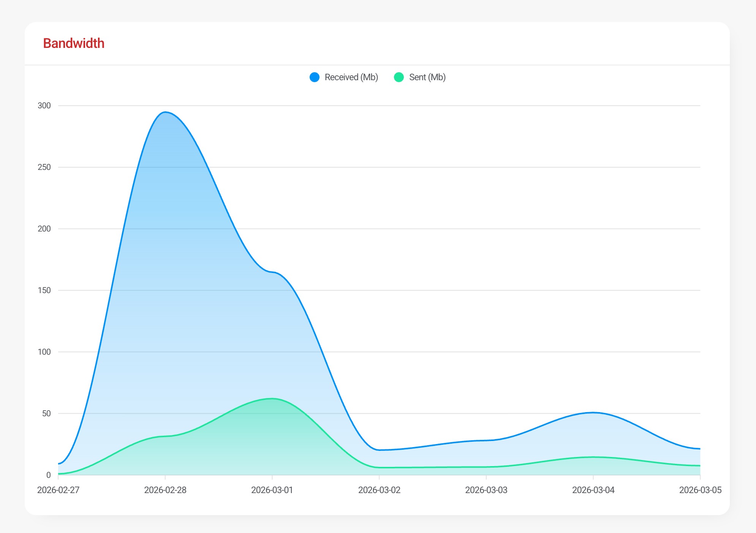Click the blue Received legend circle
The height and width of the screenshot is (533, 756).
(315, 77)
